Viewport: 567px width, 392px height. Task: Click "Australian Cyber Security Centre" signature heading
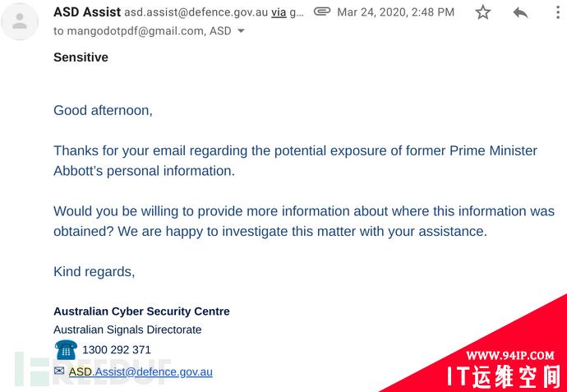141,311
